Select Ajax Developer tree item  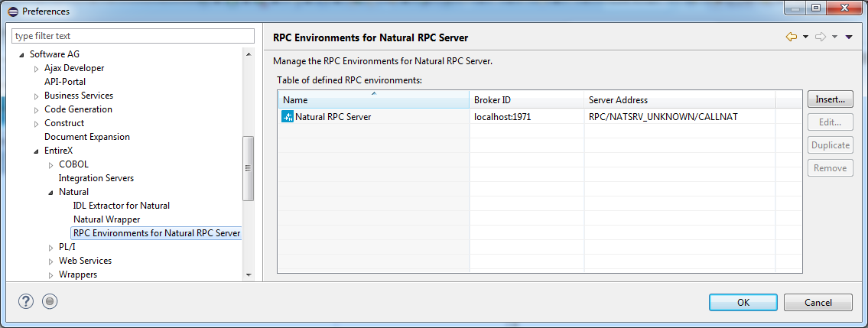[x=74, y=68]
